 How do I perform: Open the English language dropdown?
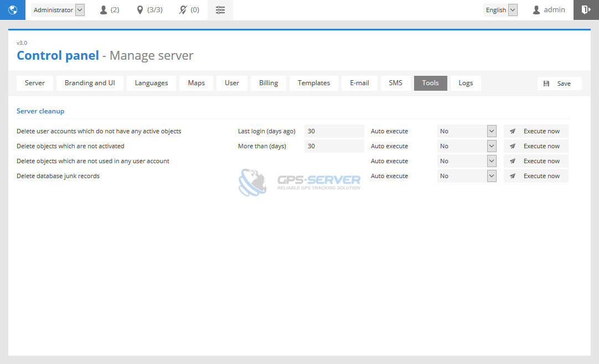click(x=500, y=10)
